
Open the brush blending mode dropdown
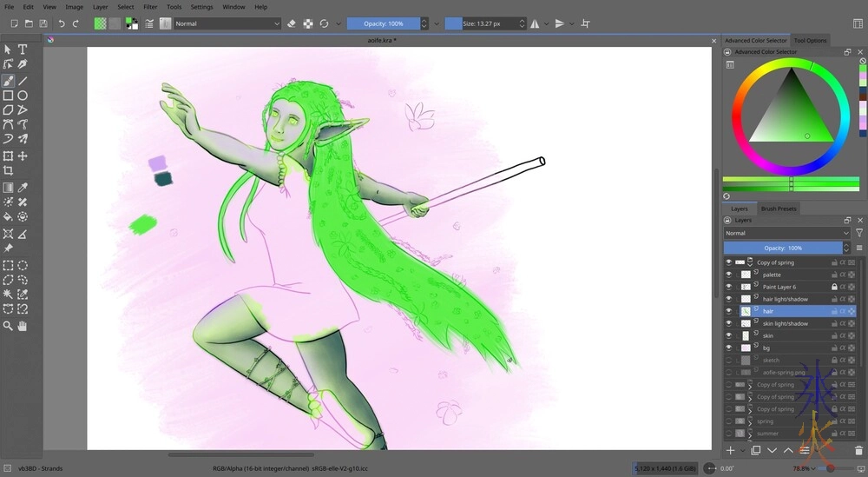[x=227, y=23]
